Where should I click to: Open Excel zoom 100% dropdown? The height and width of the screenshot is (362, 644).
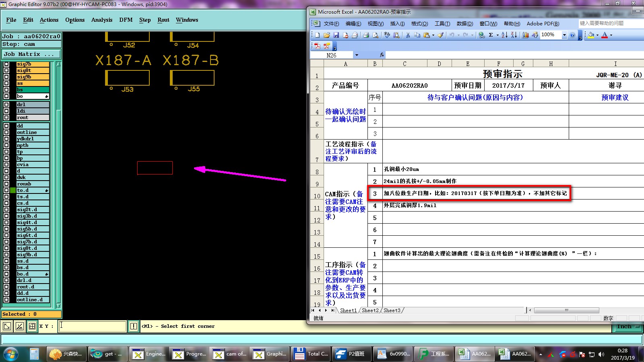(564, 35)
